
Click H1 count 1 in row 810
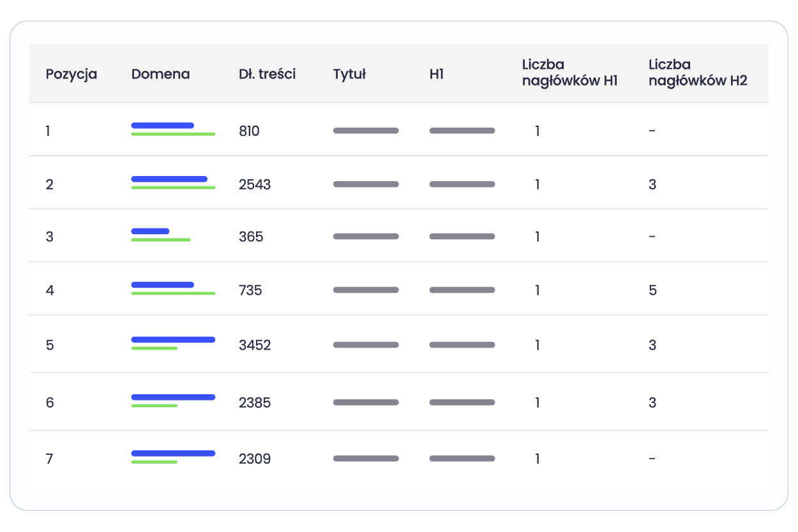(538, 131)
